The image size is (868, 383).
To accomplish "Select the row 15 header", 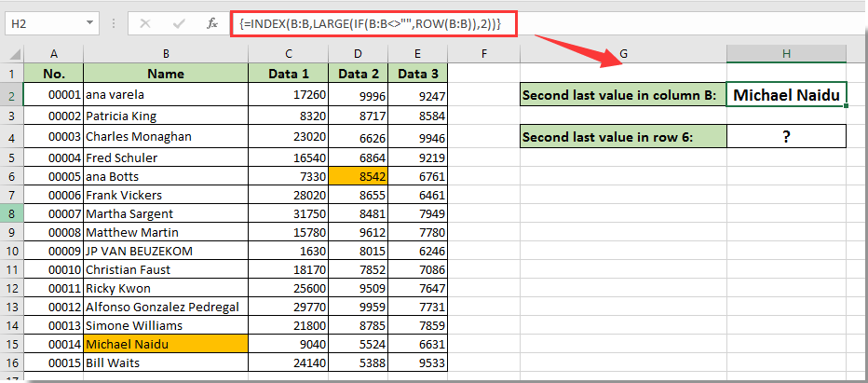I will (x=11, y=344).
